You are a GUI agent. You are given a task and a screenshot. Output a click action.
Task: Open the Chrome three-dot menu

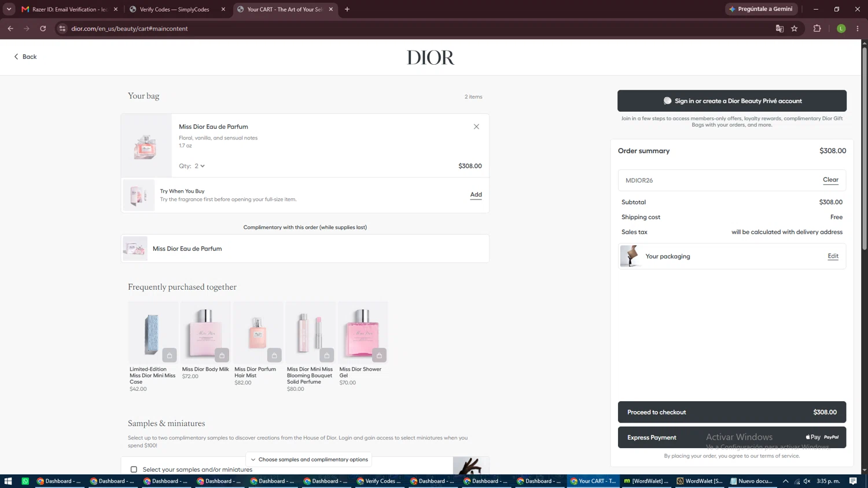[858, 28]
